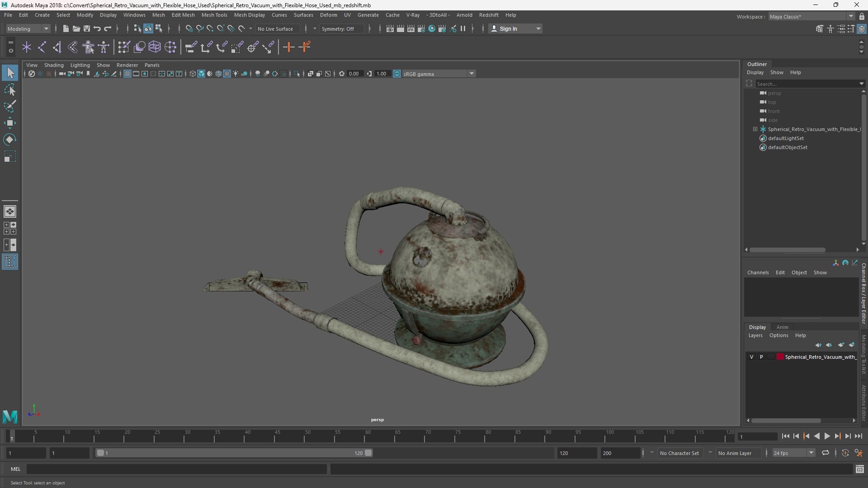Image resolution: width=868 pixels, height=488 pixels.
Task: Open the No Character Set dropdown
Action: click(679, 453)
